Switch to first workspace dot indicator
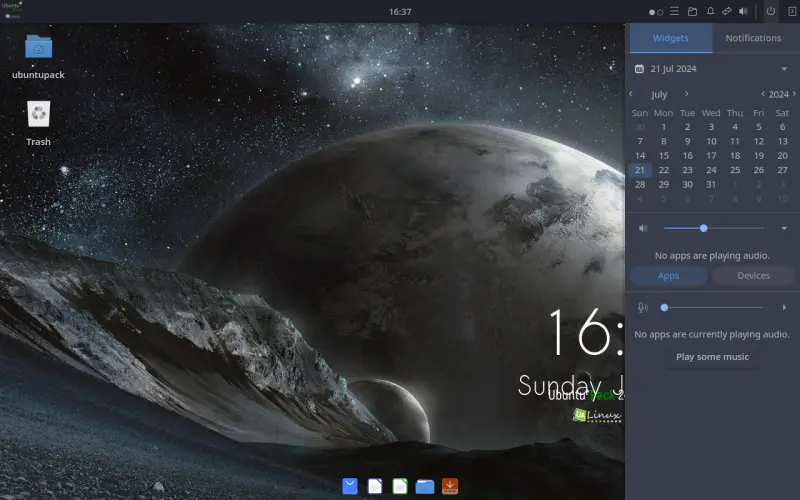 [x=652, y=12]
